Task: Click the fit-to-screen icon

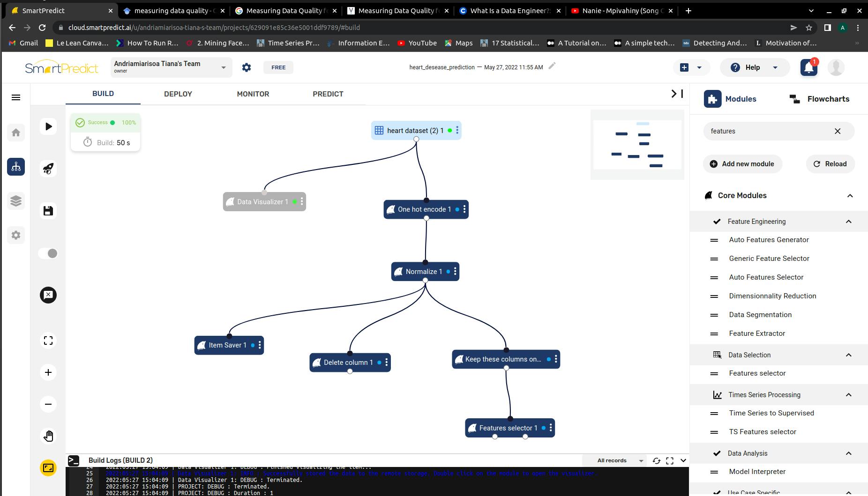Action: [48, 341]
